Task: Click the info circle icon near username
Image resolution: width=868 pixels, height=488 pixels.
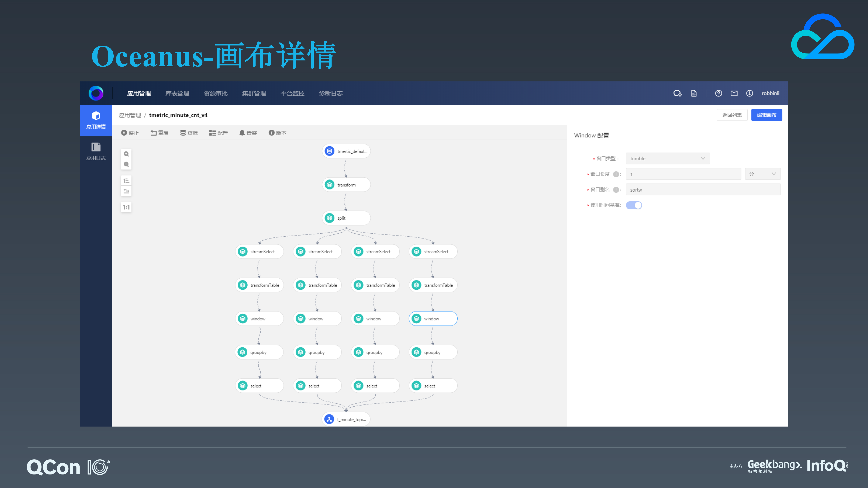Action: [x=749, y=93]
